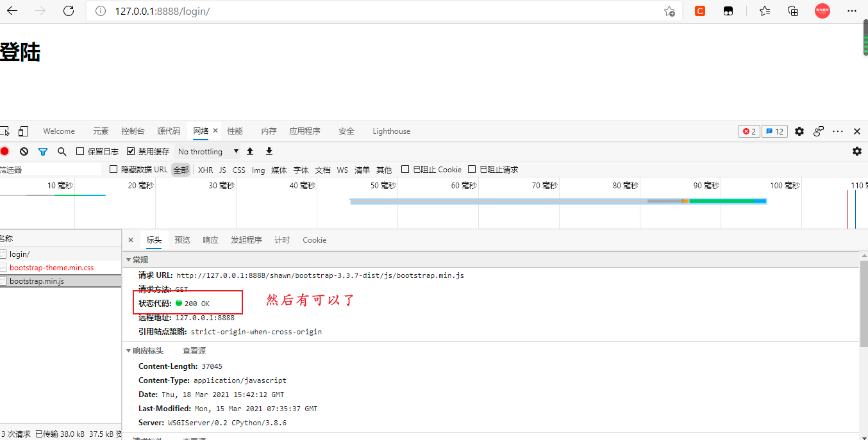The height and width of the screenshot is (440, 868).
Task: Export HAR file with download arrow
Action: click(269, 151)
